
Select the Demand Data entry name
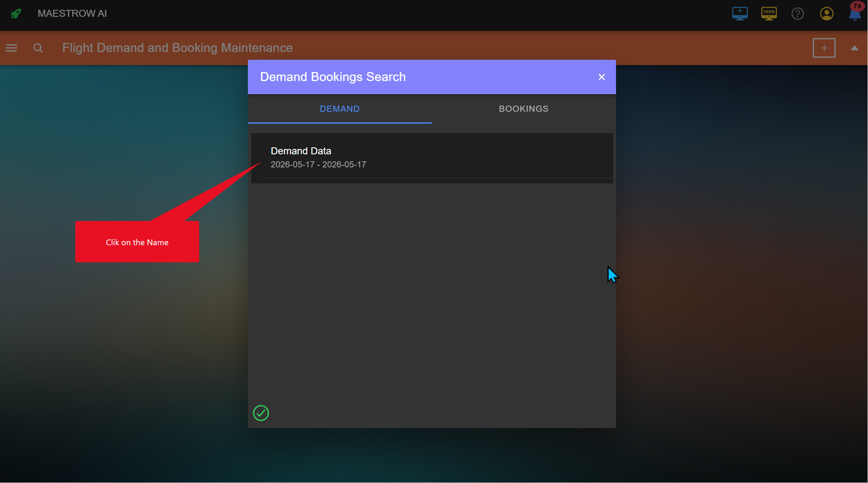[301, 151]
